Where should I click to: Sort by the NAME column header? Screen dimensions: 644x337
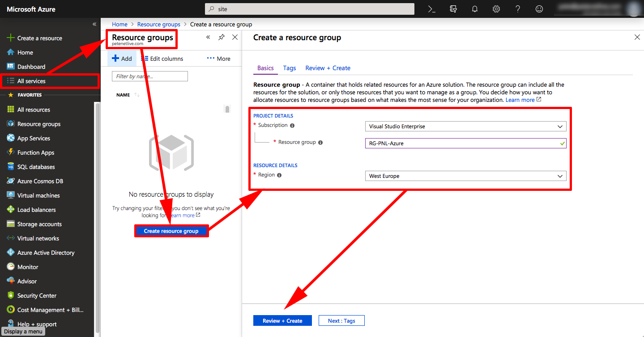pyautogui.click(x=123, y=95)
